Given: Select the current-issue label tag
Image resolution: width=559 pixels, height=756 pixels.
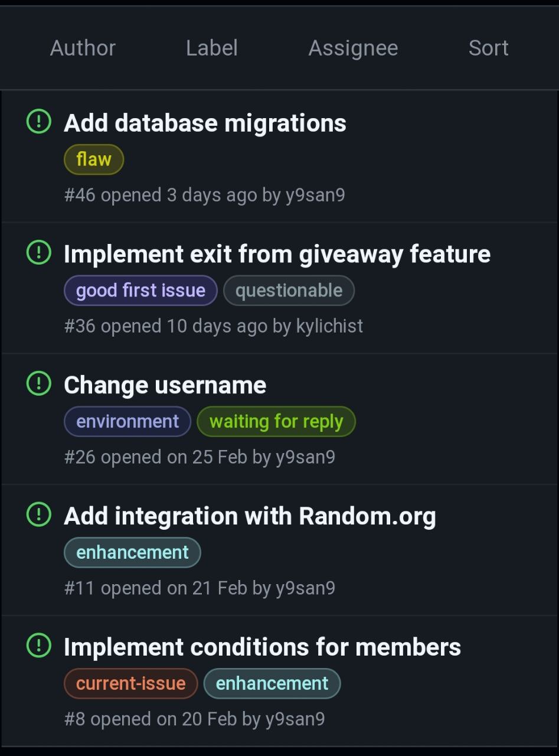Looking at the screenshot, I should [x=130, y=683].
